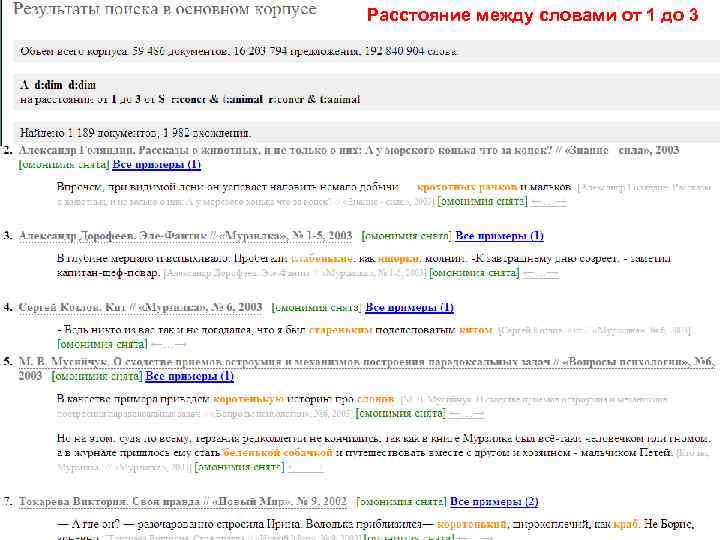Click 'омонимия снята' tag beside Козлов Кит title
The image size is (720, 540).
(317, 308)
